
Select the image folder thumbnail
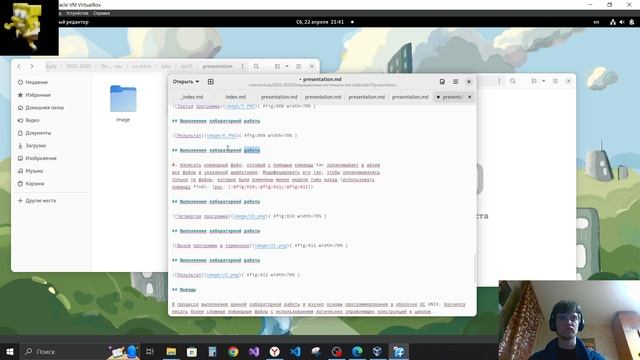click(x=123, y=98)
